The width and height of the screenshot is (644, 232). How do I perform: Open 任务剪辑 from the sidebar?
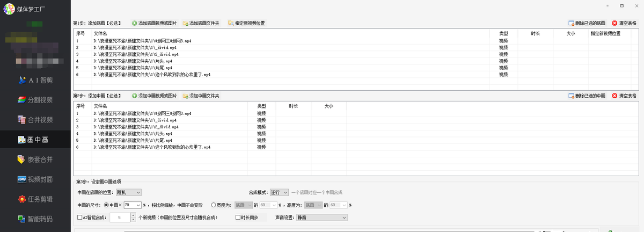35,199
